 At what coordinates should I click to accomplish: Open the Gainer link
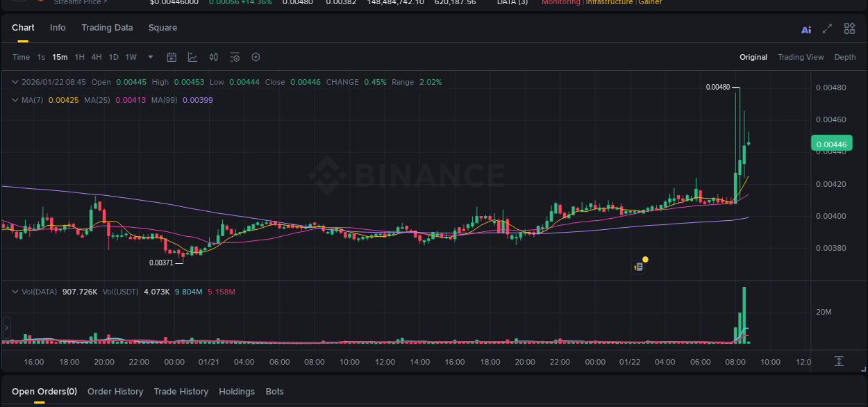tap(650, 2)
